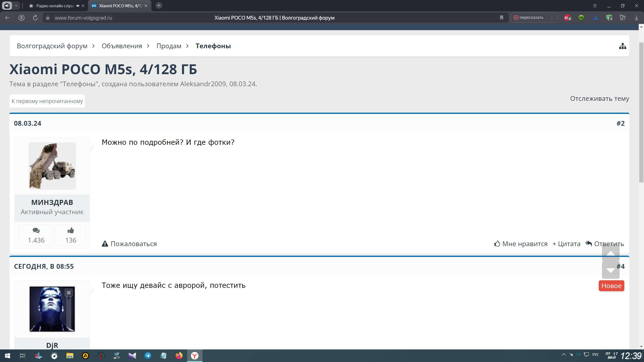Open the forum sitemap tree icon
This screenshot has height=362, width=644.
point(622,46)
